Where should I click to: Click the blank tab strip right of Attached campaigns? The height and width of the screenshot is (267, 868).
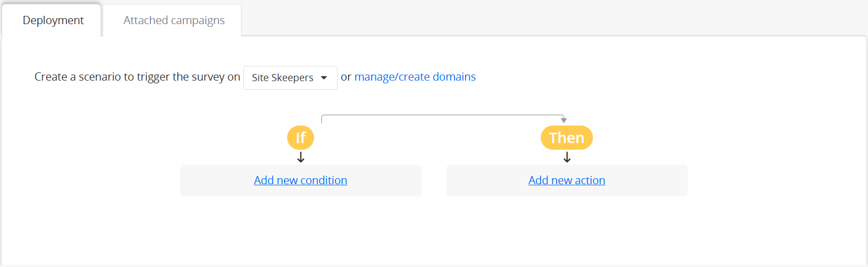click(549, 19)
